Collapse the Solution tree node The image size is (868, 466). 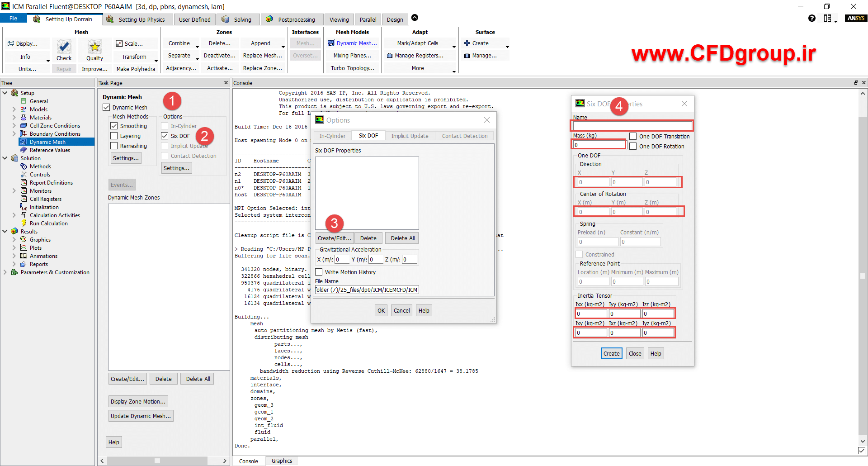[x=5, y=158]
